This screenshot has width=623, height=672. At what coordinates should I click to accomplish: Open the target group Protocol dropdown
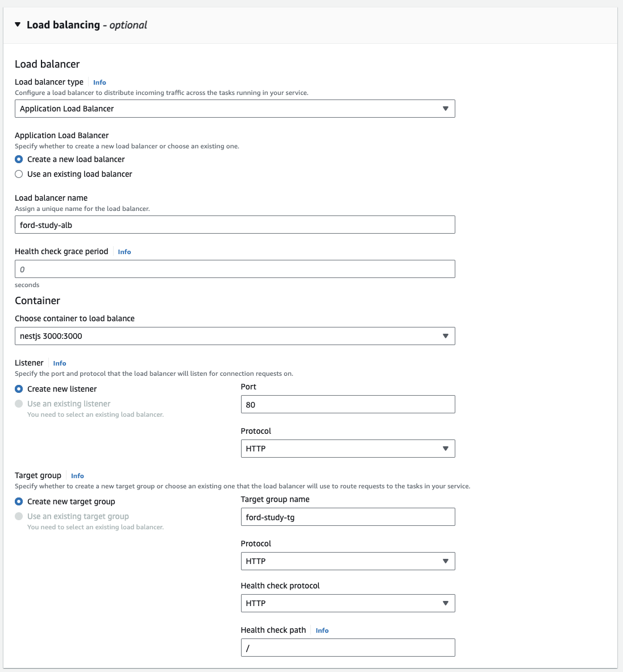pyautogui.click(x=348, y=561)
